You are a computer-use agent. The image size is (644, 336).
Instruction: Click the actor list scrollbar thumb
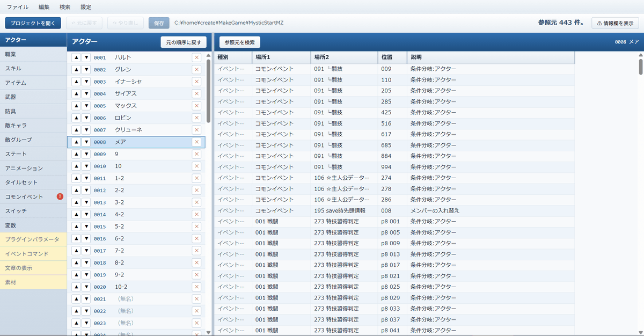tap(208, 91)
